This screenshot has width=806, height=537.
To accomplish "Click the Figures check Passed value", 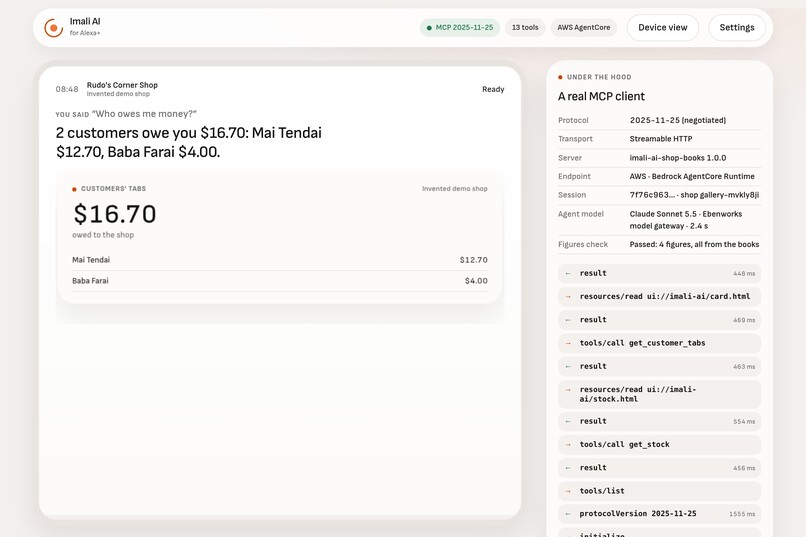I will click(694, 244).
